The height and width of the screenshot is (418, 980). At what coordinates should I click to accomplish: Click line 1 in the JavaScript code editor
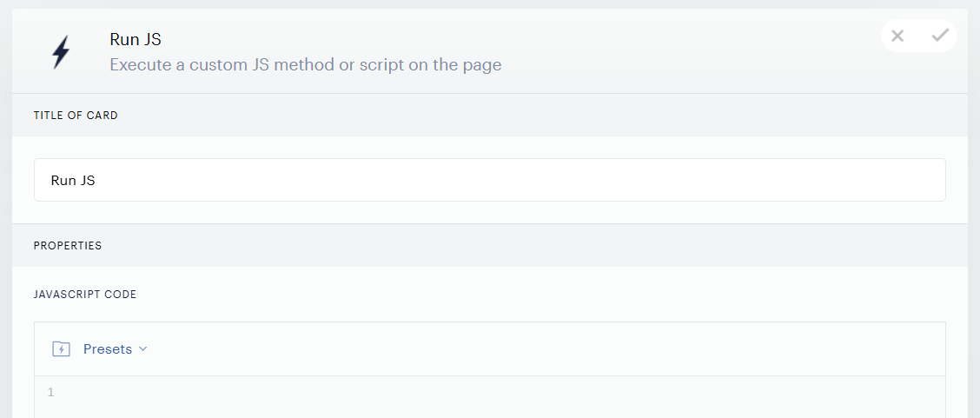pyautogui.click(x=489, y=393)
